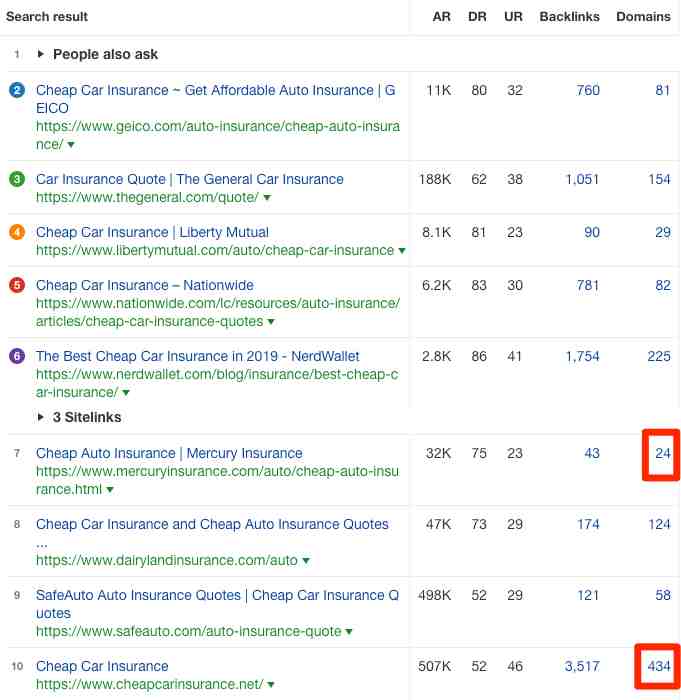Click Liberty Mutual domains count 29
Image resolution: width=681 pixels, height=700 pixels.
pos(663,233)
